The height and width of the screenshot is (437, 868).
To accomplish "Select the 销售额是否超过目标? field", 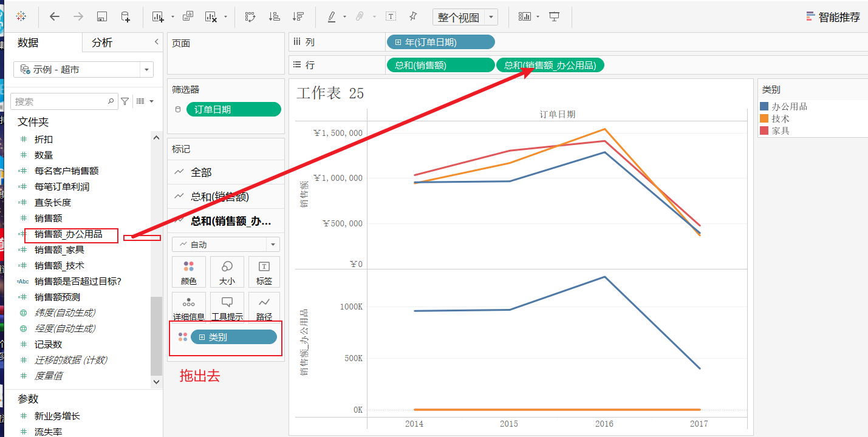I will [x=78, y=282].
